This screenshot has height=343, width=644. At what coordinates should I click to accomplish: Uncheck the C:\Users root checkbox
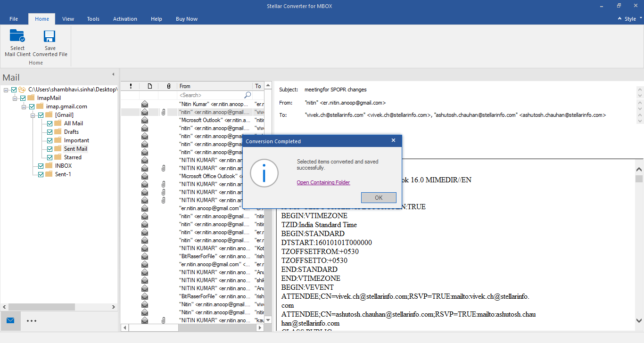pyautogui.click(x=14, y=90)
